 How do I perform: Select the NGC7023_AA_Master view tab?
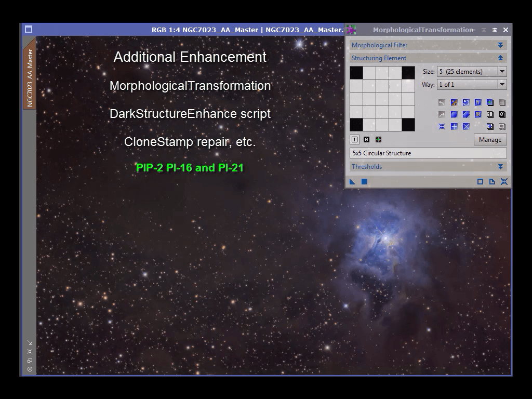point(30,77)
